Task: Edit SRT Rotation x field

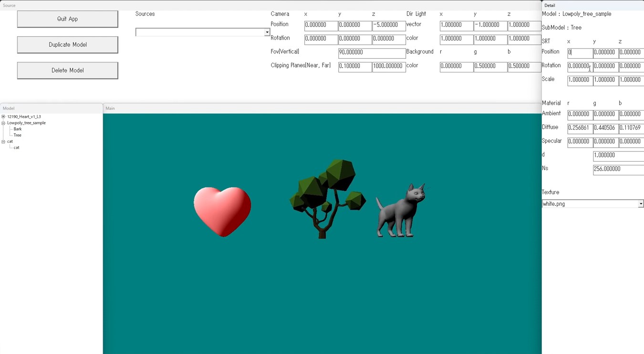Action: pyautogui.click(x=580, y=67)
